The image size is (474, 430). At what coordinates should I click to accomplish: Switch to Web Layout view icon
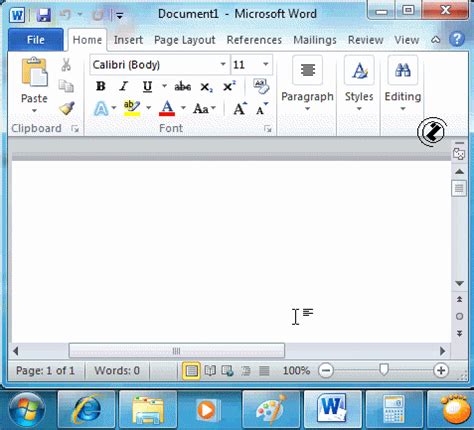click(x=227, y=371)
